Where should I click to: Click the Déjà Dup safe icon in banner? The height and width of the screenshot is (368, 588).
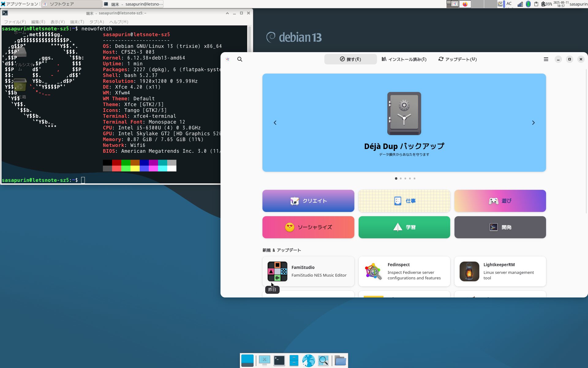click(x=404, y=113)
